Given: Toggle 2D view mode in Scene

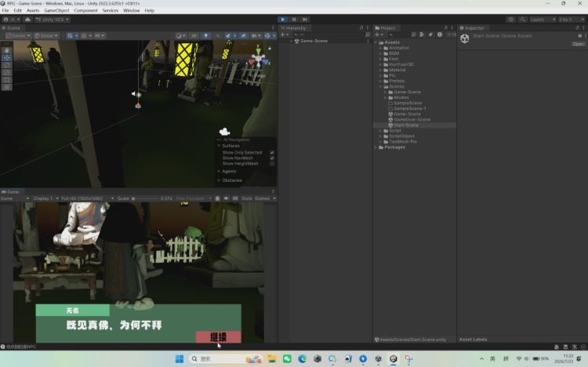Looking at the screenshot, I should (194, 35).
